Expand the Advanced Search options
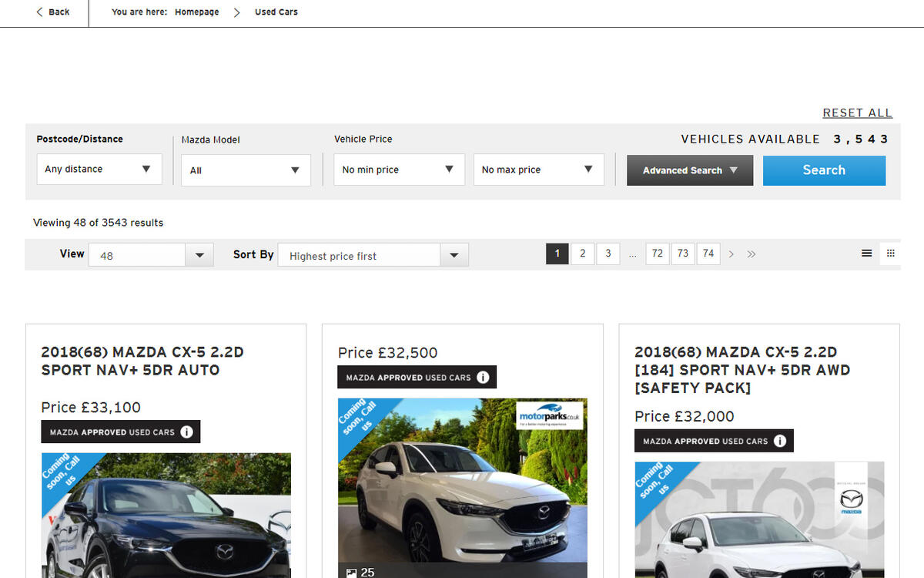 (689, 170)
